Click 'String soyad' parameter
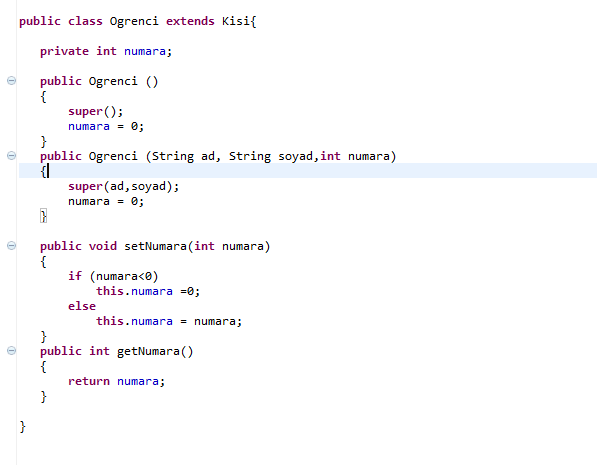Viewport: 597px width, 465px height. [271, 156]
